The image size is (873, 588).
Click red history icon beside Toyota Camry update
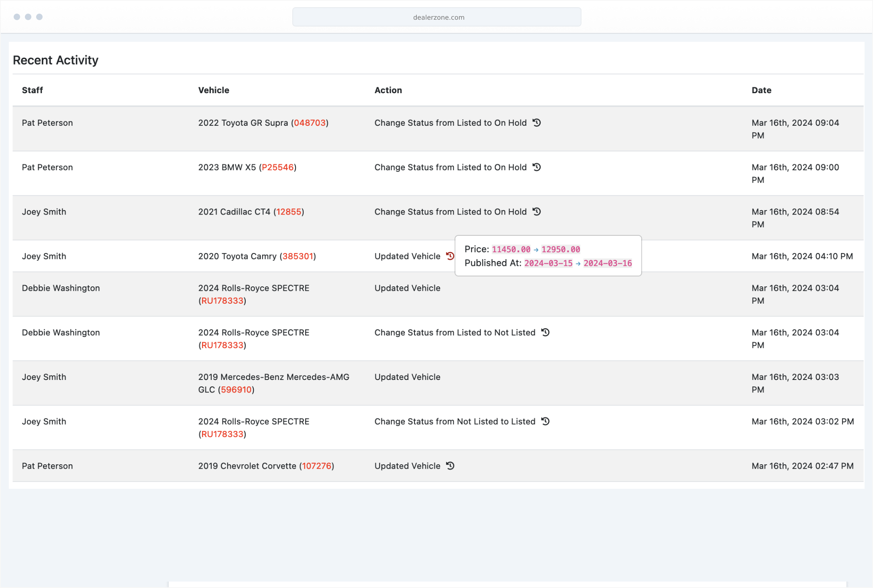(x=450, y=256)
